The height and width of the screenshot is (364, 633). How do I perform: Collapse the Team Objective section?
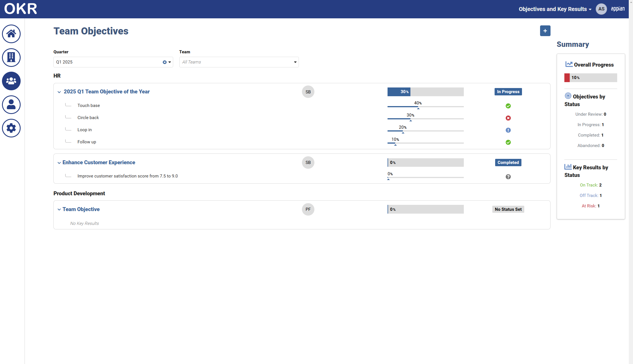[59, 209]
